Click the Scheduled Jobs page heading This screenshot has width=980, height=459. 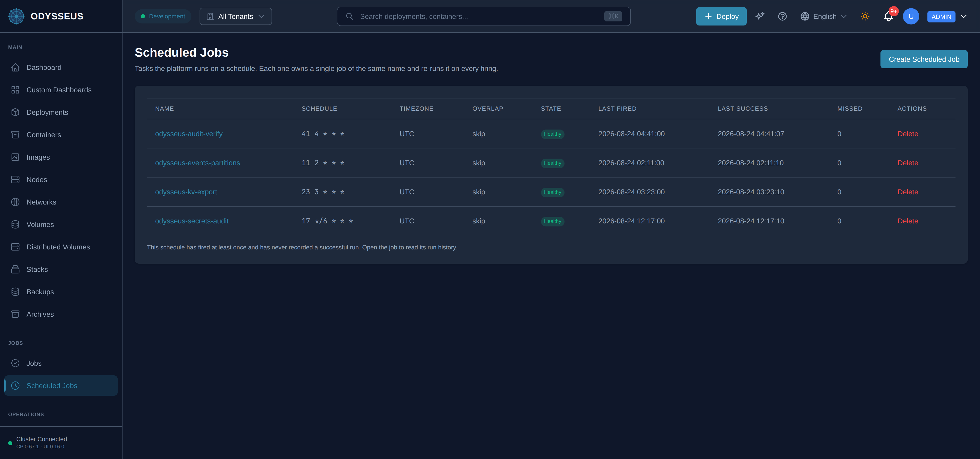(181, 53)
